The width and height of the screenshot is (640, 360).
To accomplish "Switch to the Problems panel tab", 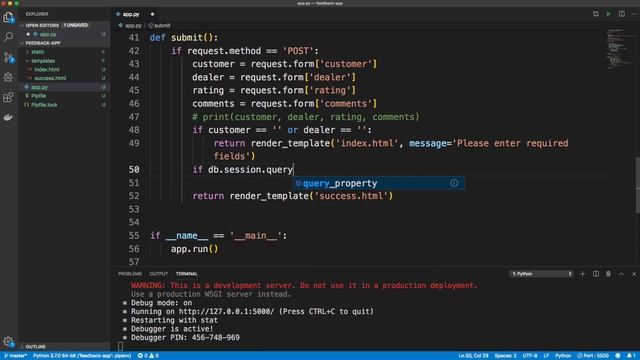I will tap(130, 274).
